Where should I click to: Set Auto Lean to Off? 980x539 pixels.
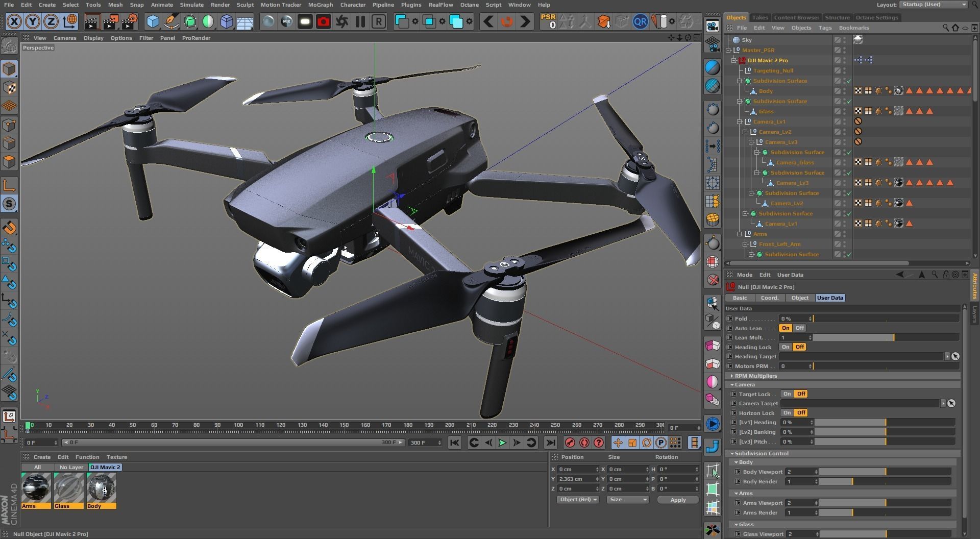coord(799,328)
